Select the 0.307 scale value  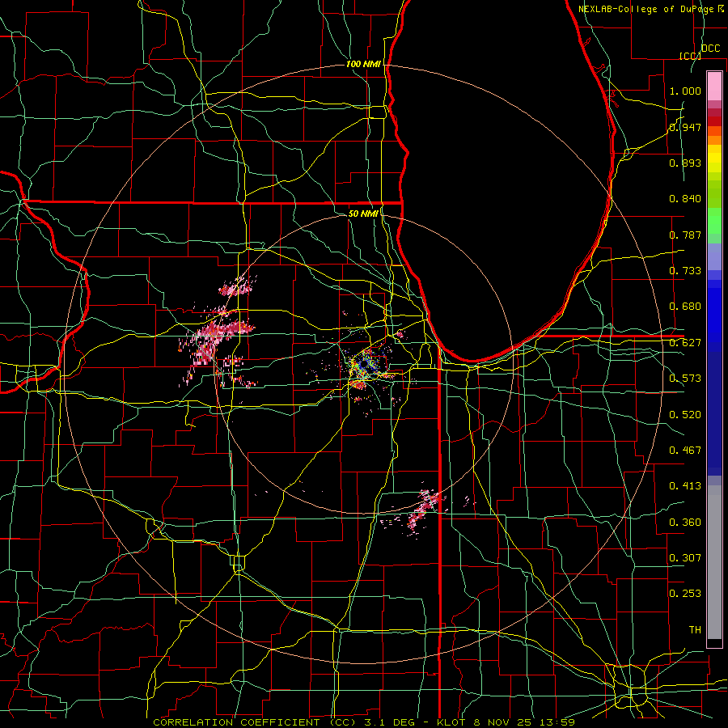point(685,558)
